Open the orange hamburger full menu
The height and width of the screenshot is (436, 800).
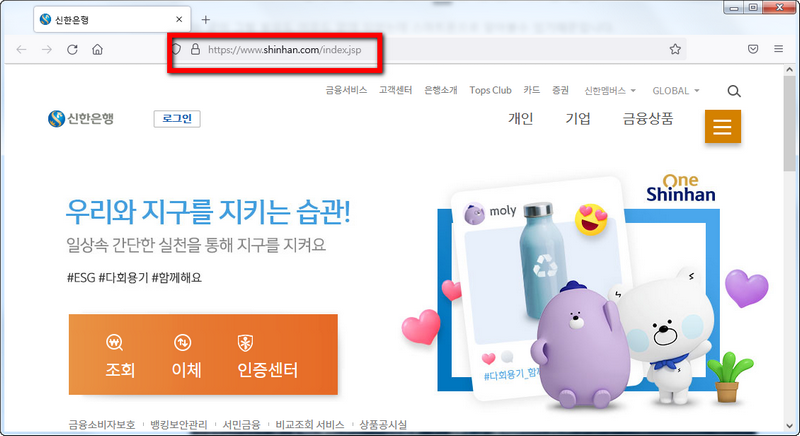722,126
